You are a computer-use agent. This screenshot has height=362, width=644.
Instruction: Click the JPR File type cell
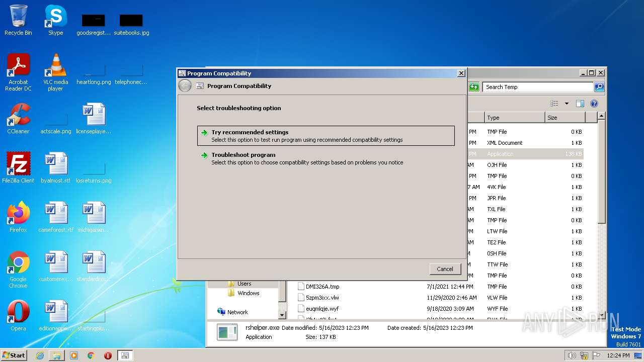[x=496, y=198]
